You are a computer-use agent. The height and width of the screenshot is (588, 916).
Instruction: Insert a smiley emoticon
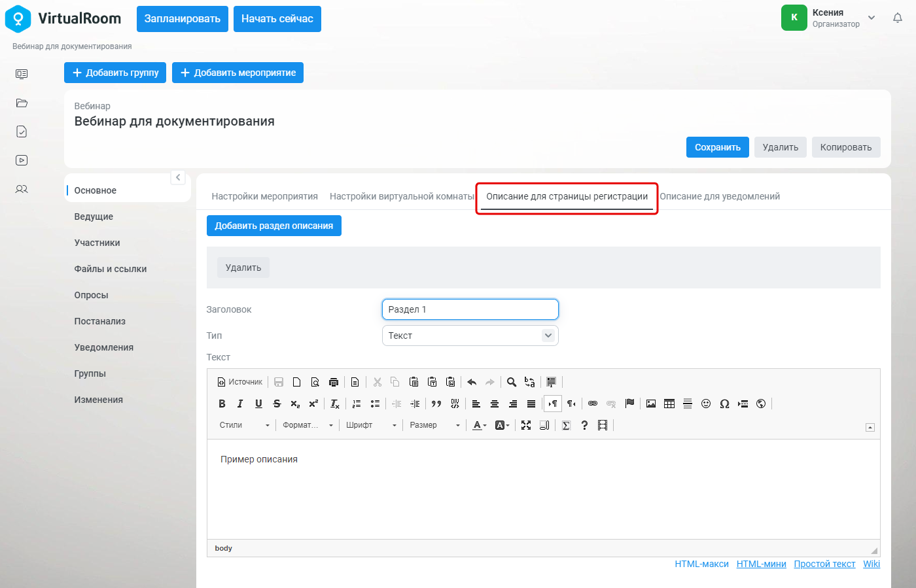pos(706,404)
